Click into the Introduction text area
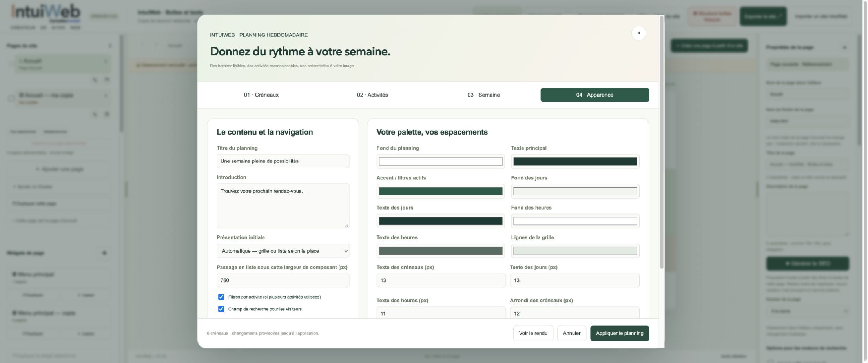This screenshot has width=868, height=363. (x=283, y=206)
